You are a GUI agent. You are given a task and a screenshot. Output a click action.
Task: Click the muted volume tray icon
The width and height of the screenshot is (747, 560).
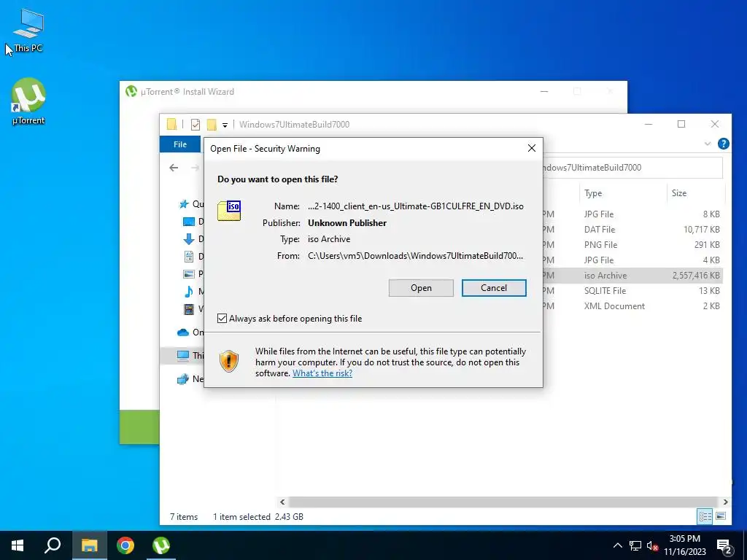pos(652,546)
